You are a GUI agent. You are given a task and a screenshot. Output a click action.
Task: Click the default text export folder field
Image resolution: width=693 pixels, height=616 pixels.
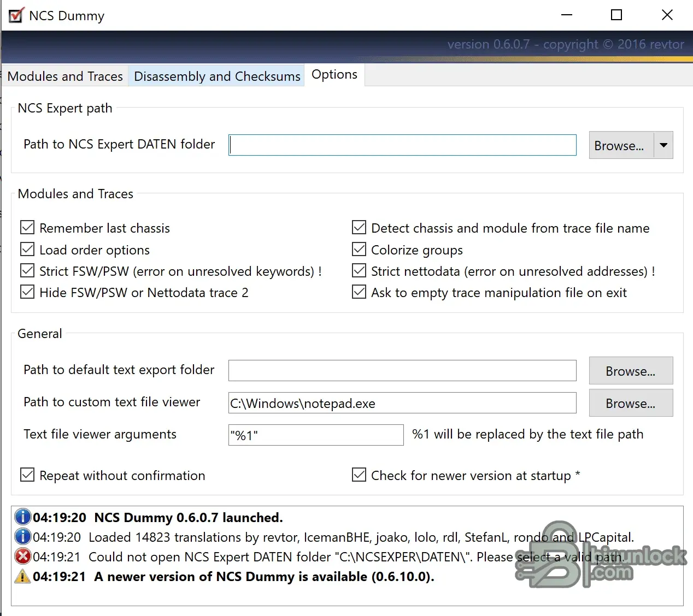(x=402, y=370)
